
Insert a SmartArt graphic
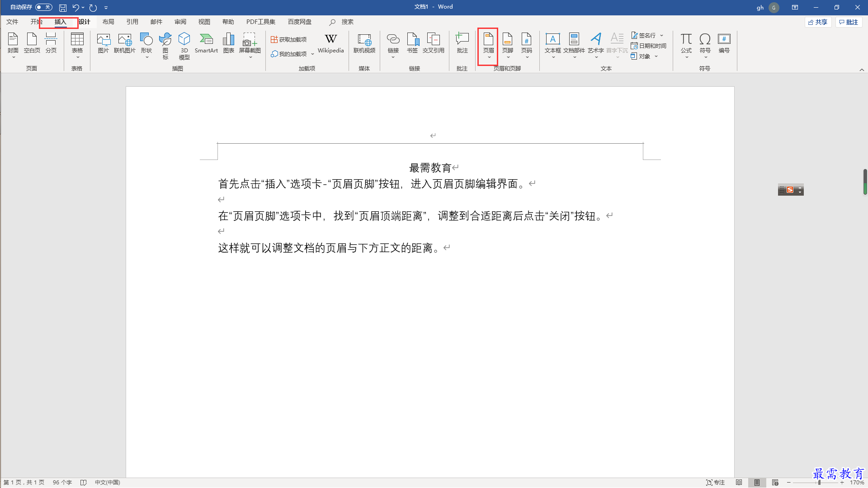(207, 43)
